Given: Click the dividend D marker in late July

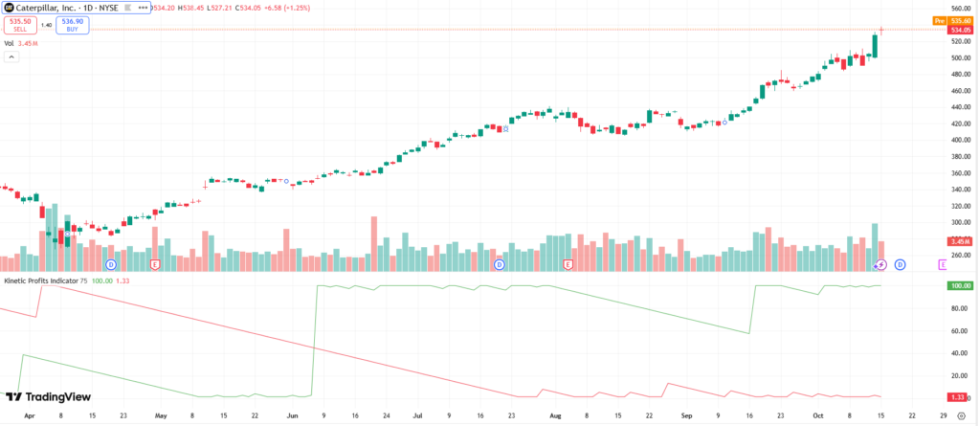Looking at the screenshot, I should (499, 264).
